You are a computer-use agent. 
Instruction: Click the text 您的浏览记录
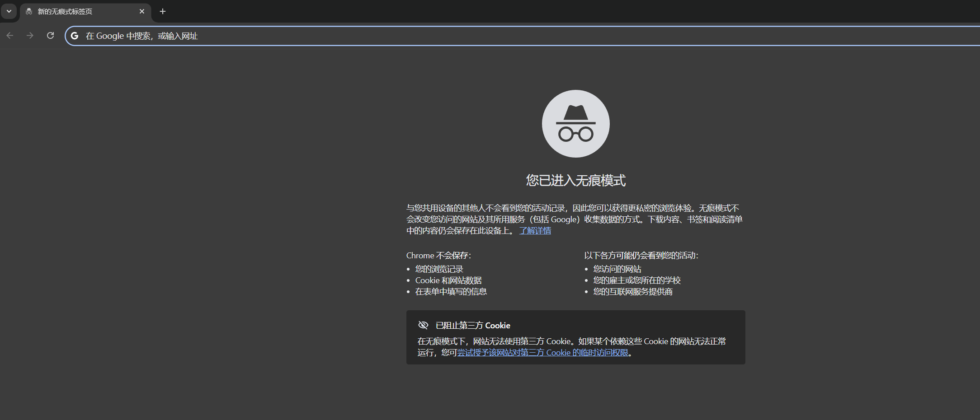tap(439, 269)
